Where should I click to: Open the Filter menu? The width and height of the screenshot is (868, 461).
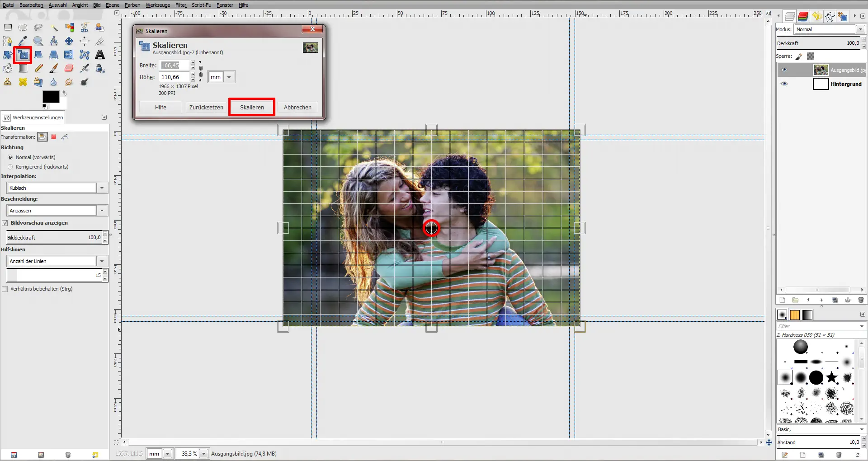pyautogui.click(x=180, y=5)
